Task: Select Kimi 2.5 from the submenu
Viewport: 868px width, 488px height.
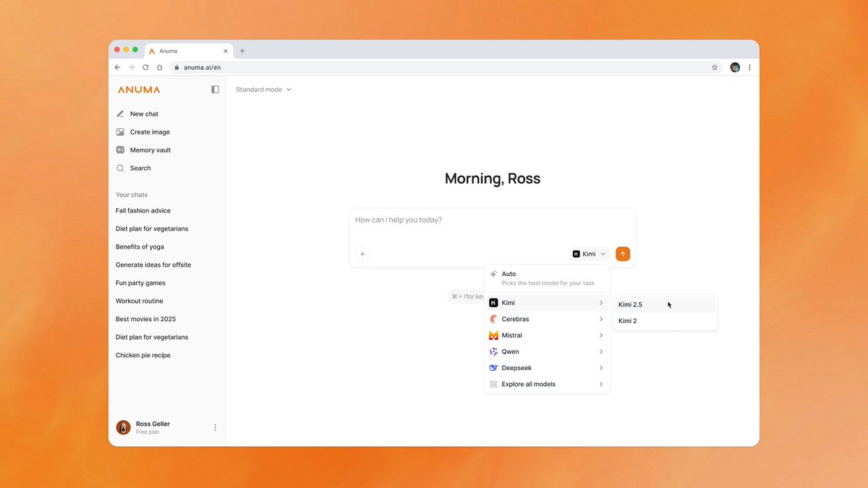Action: click(665, 304)
